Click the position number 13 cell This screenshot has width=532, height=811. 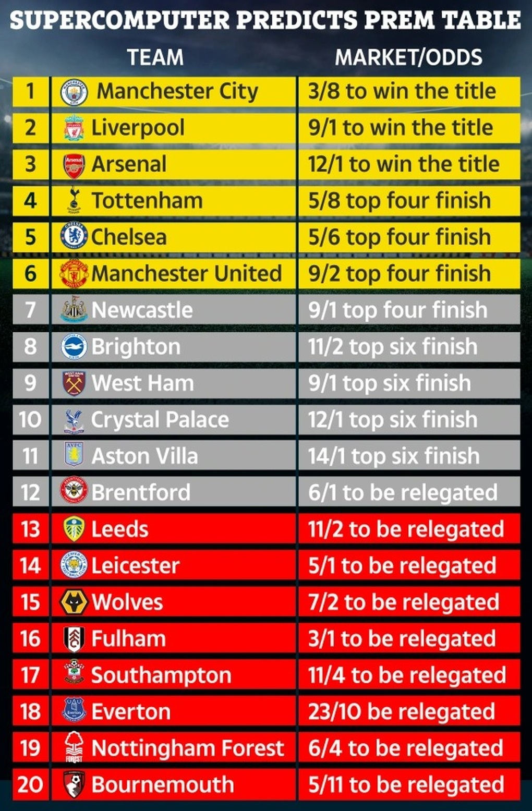point(30,529)
